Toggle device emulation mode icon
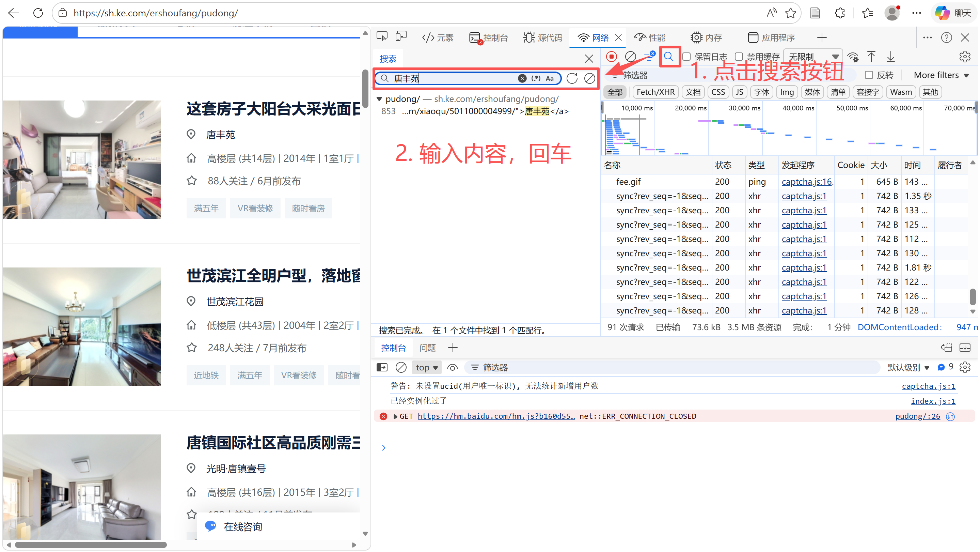Screen dimensions: 980x552 401,37
